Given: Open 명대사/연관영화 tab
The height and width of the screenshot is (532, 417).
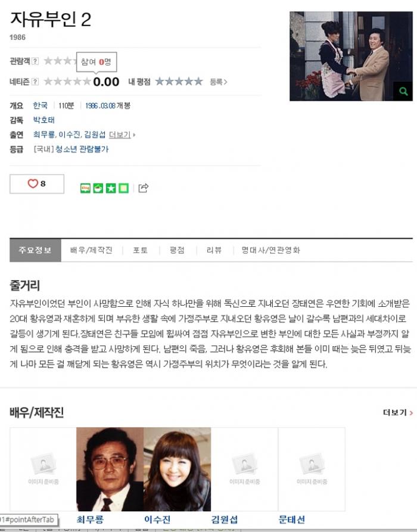Looking at the screenshot, I should (x=270, y=250).
